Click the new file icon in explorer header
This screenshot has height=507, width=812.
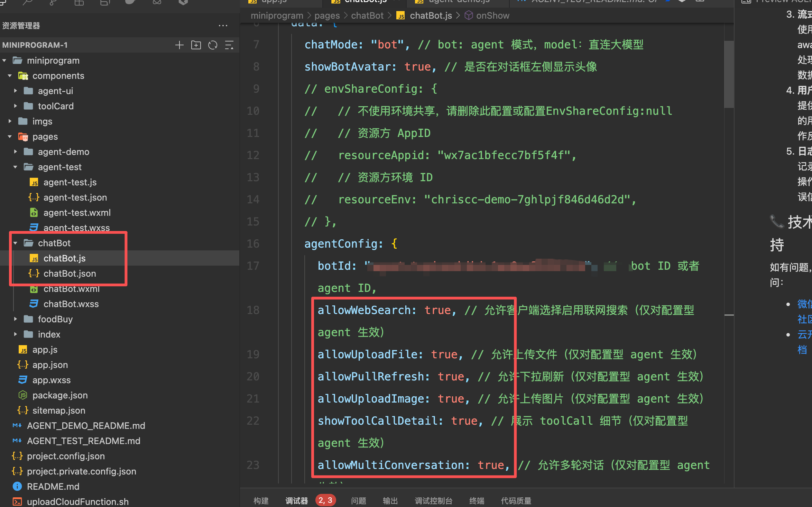click(x=179, y=45)
